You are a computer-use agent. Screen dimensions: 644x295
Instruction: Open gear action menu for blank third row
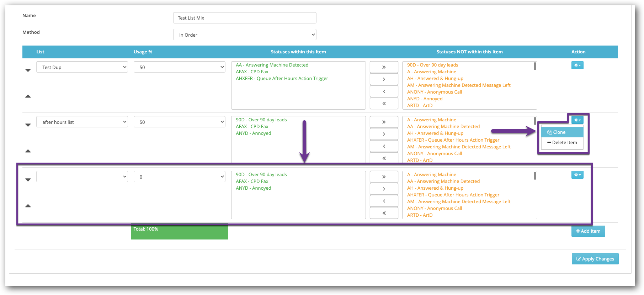[x=577, y=175]
